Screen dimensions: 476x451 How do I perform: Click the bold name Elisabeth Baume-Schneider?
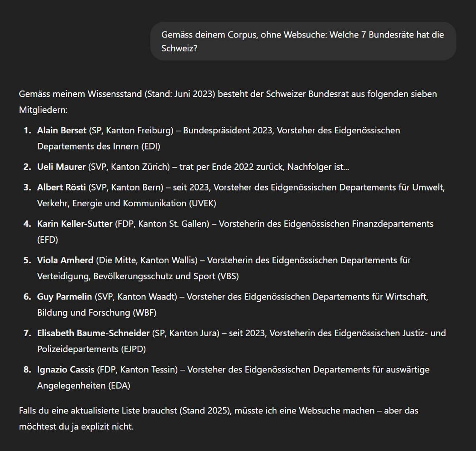(x=93, y=333)
